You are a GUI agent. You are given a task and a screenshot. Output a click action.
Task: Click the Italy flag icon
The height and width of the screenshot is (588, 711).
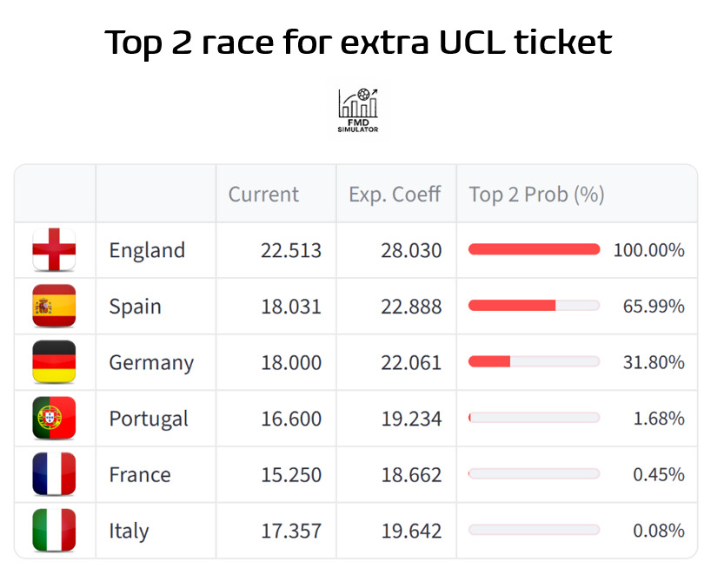tap(54, 530)
